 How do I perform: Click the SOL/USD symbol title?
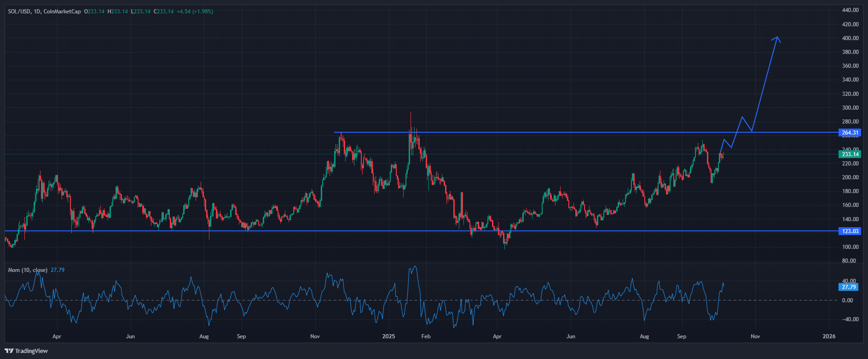(x=18, y=12)
